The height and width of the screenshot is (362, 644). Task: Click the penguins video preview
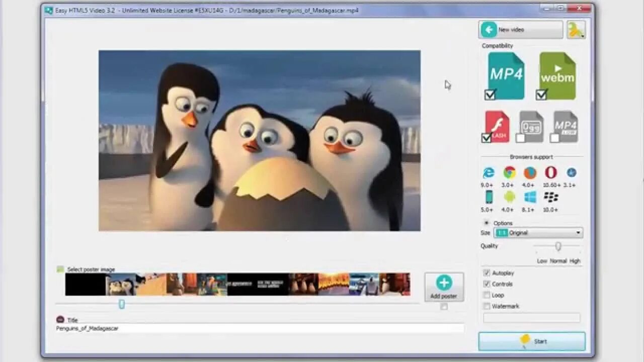259,141
